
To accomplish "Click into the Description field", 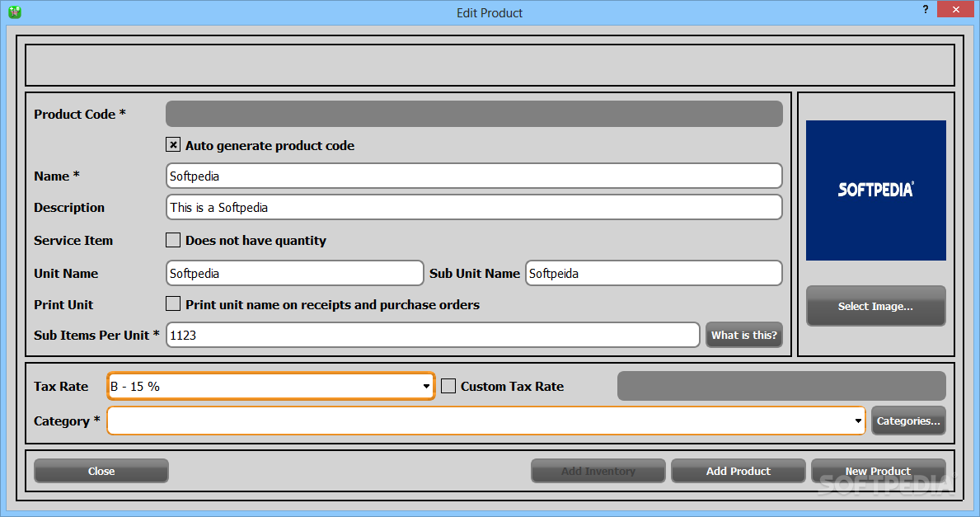I will pyautogui.click(x=474, y=207).
